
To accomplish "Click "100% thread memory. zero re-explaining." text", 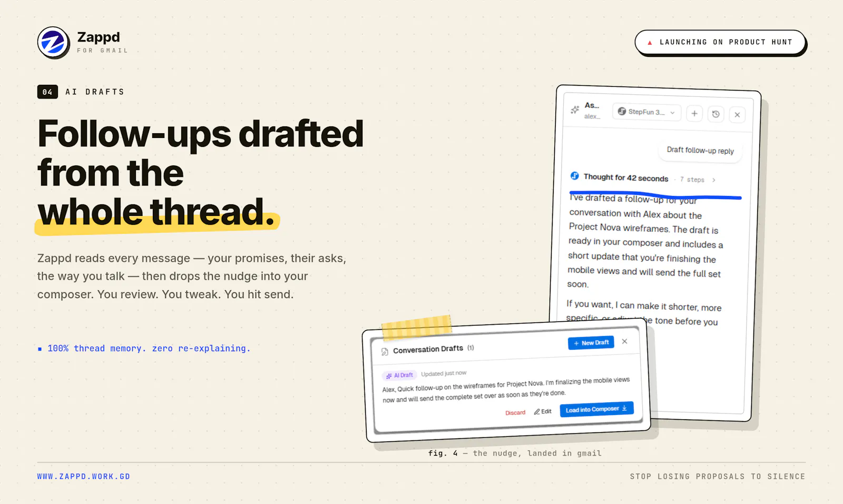I will 149,349.
